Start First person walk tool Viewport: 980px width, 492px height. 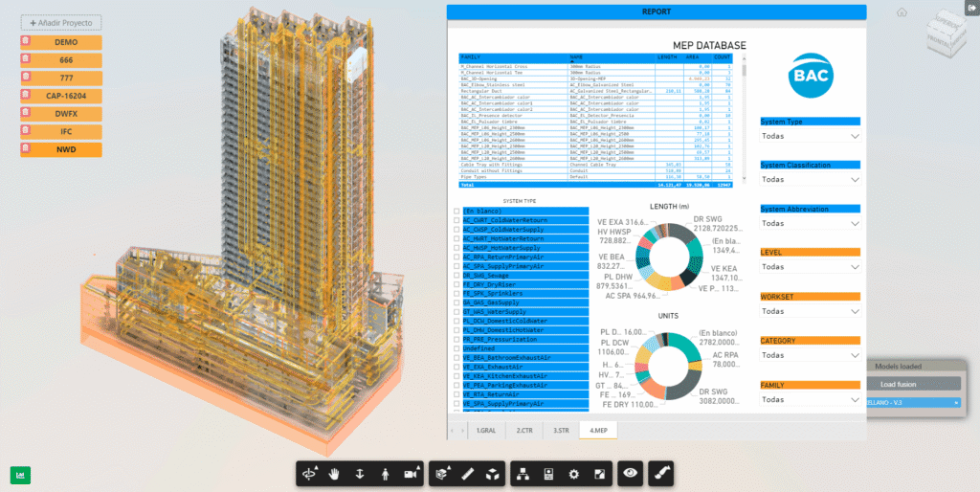(x=385, y=474)
